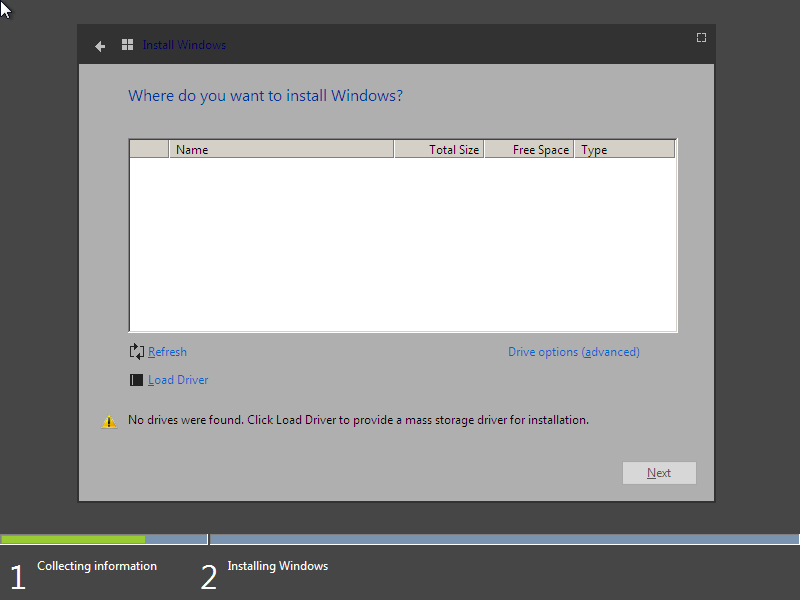
Task: Sort drives by Total Size column header
Action: [x=439, y=149]
